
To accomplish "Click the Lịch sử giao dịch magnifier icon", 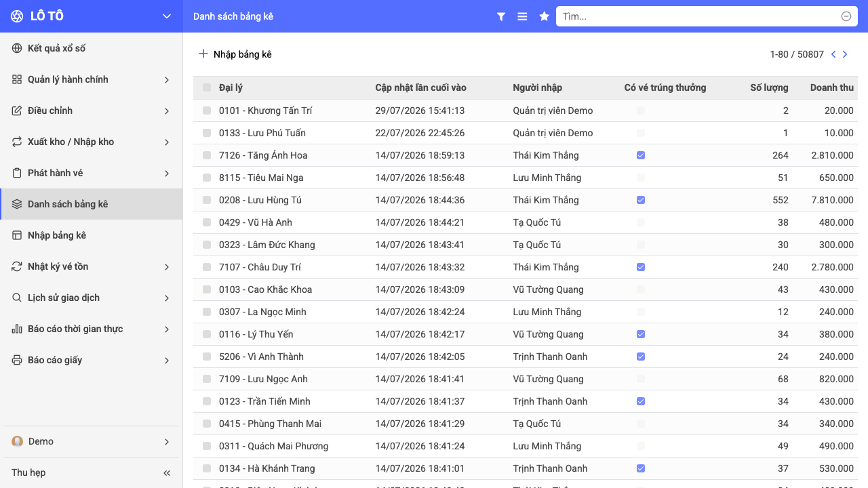I will [17, 298].
